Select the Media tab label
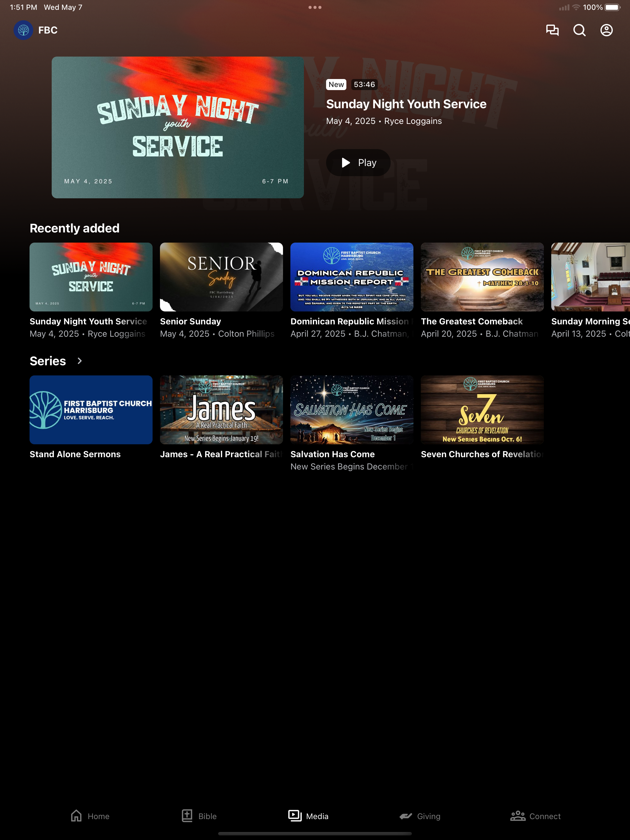The height and width of the screenshot is (840, 630). pyautogui.click(x=317, y=816)
